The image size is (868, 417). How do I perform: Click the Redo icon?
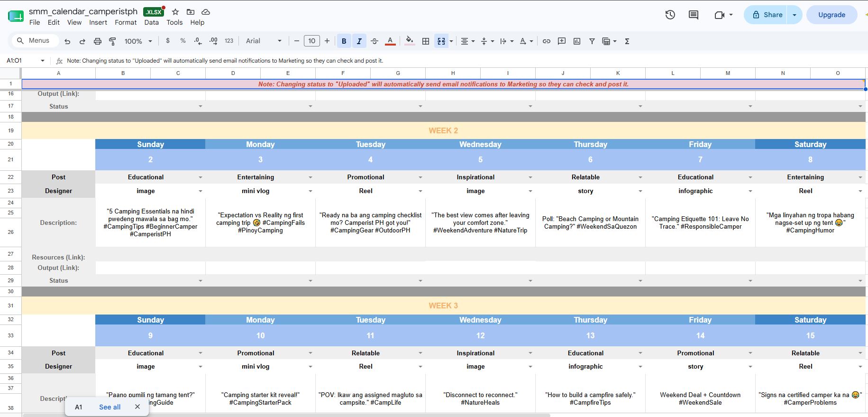(82, 41)
